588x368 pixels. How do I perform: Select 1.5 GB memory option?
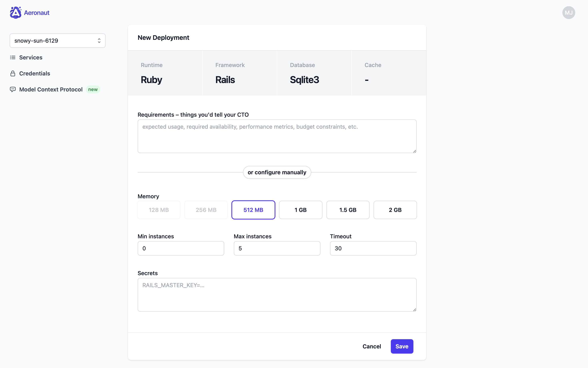pyautogui.click(x=348, y=210)
